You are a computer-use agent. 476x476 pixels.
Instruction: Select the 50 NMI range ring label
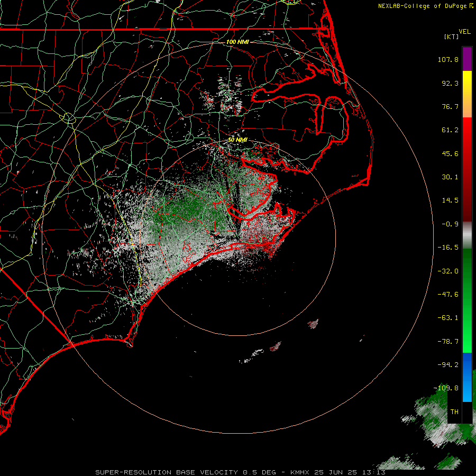coord(237,140)
